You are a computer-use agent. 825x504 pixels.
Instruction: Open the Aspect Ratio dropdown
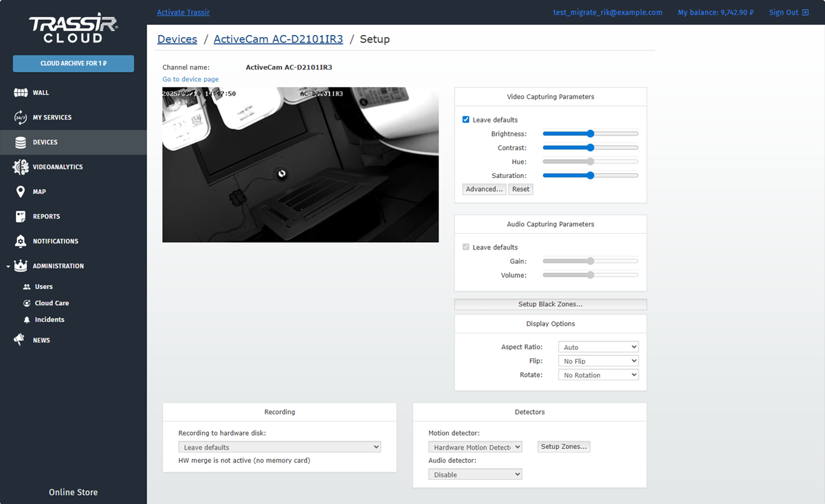coord(598,347)
